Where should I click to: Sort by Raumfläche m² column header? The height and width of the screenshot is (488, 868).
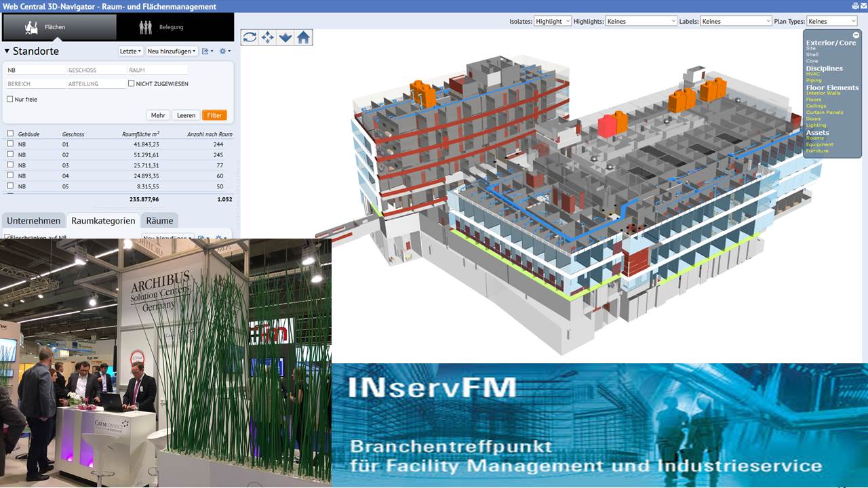click(x=140, y=134)
